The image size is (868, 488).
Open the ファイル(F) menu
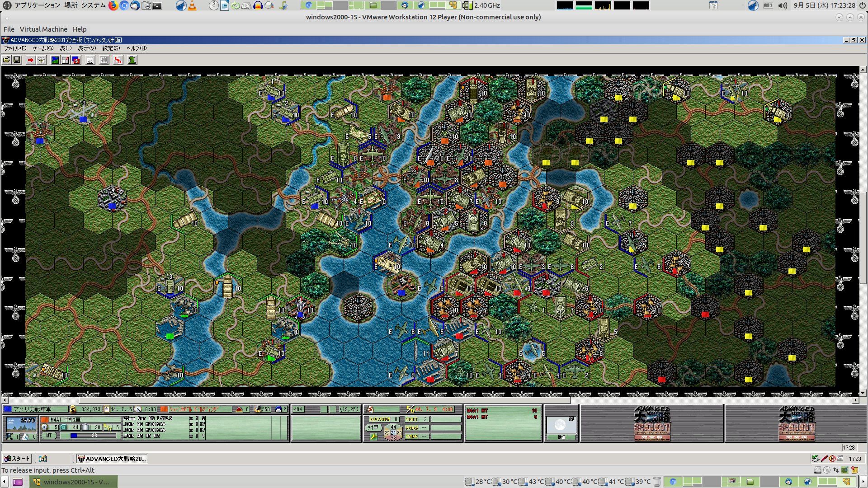[x=15, y=48]
